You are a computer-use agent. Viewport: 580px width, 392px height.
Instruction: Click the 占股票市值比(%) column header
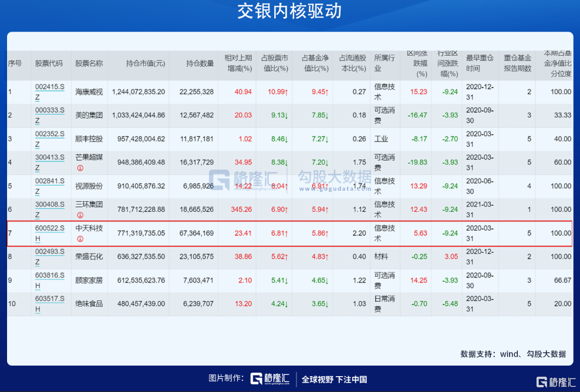(x=275, y=63)
